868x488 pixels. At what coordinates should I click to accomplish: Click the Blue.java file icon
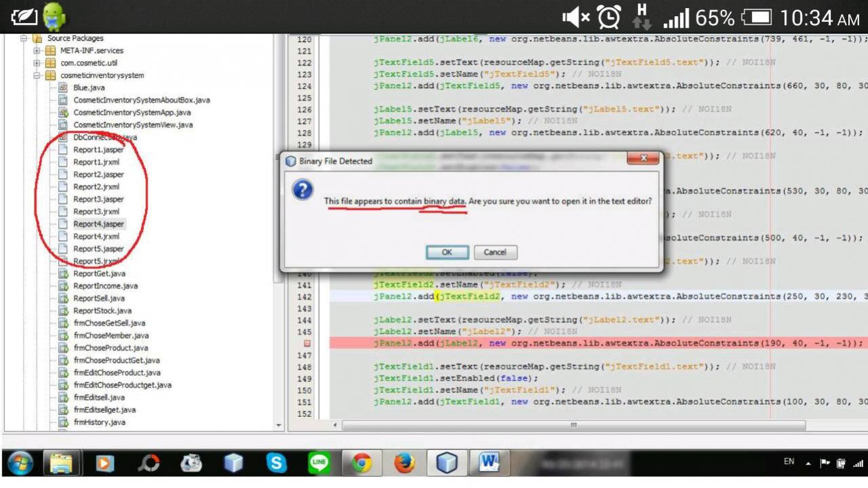click(63, 87)
